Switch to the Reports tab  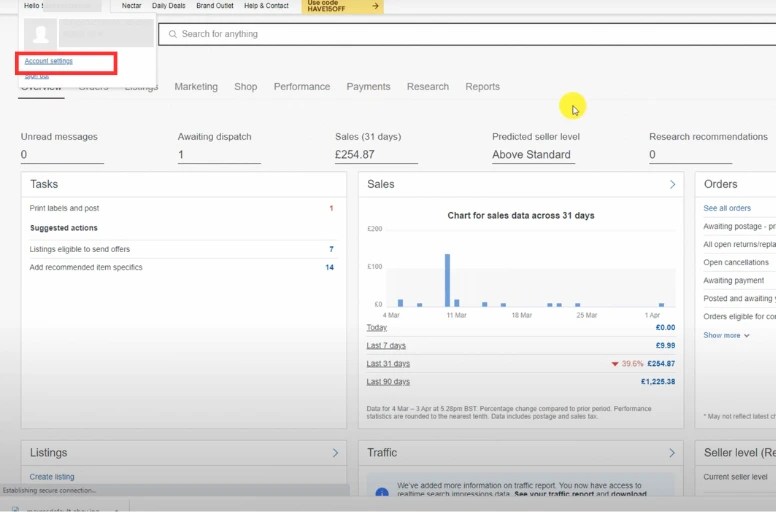[483, 87]
